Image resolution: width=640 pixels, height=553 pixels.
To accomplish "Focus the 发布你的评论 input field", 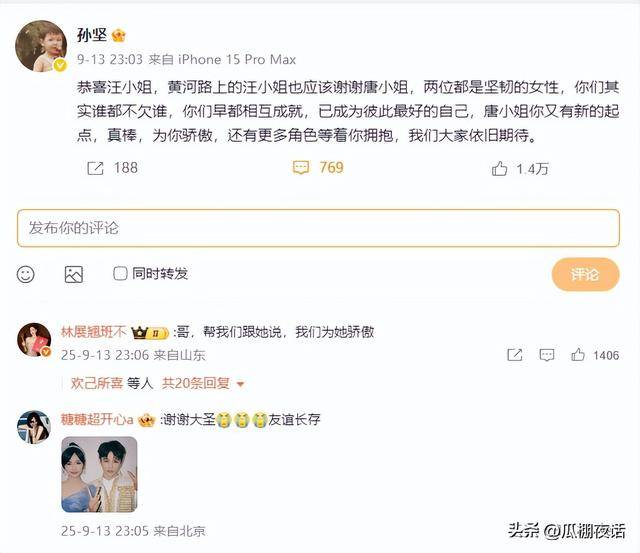I will [x=318, y=228].
